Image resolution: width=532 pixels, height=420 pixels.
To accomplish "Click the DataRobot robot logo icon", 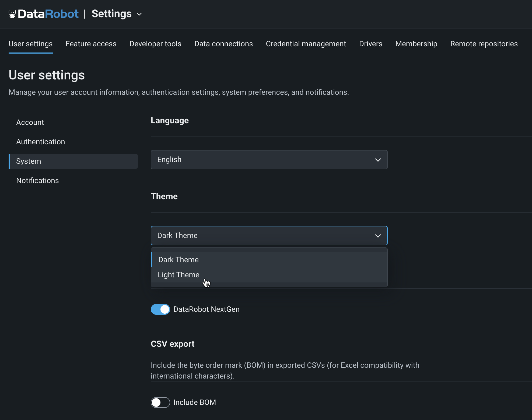I will click(x=12, y=14).
